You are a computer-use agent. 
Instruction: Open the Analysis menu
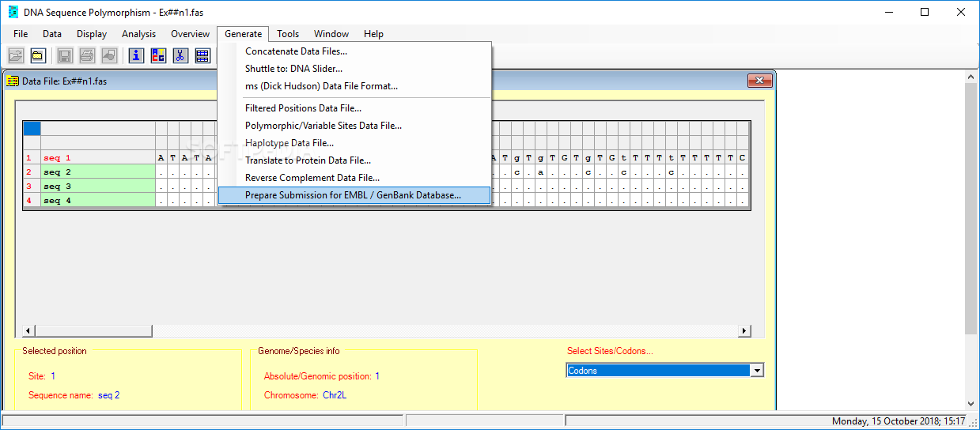139,34
